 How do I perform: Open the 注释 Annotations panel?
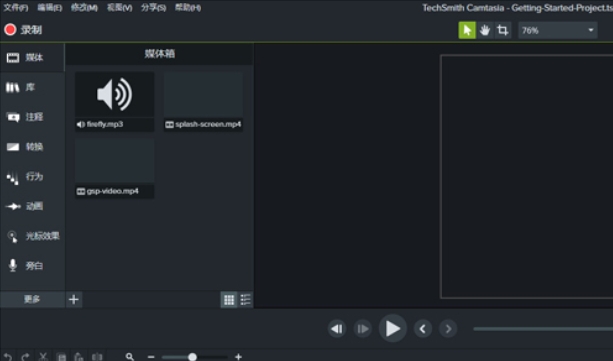click(x=32, y=117)
